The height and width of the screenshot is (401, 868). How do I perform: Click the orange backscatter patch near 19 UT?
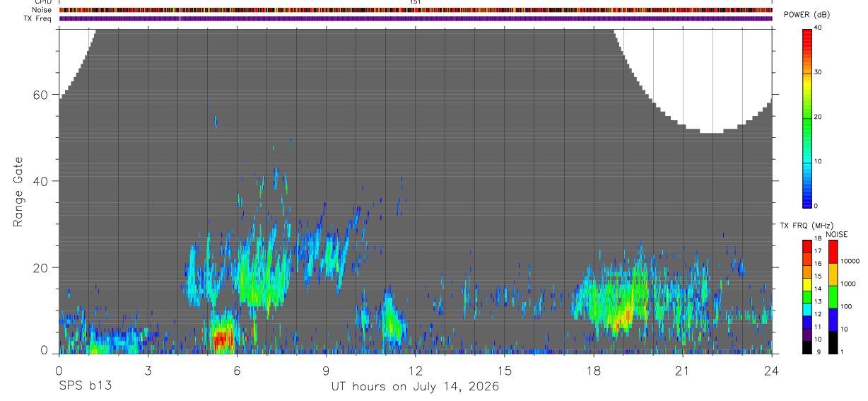622,319
